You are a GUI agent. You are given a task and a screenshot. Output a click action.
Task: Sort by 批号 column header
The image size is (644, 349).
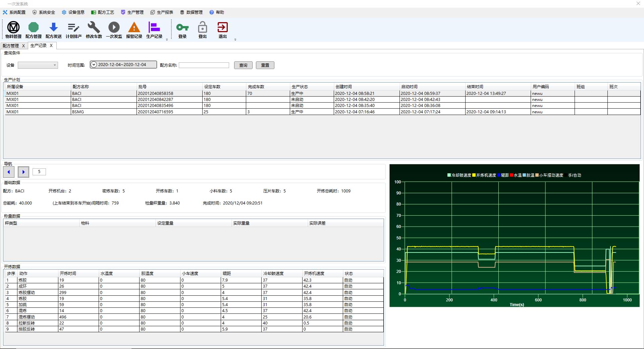coord(169,87)
